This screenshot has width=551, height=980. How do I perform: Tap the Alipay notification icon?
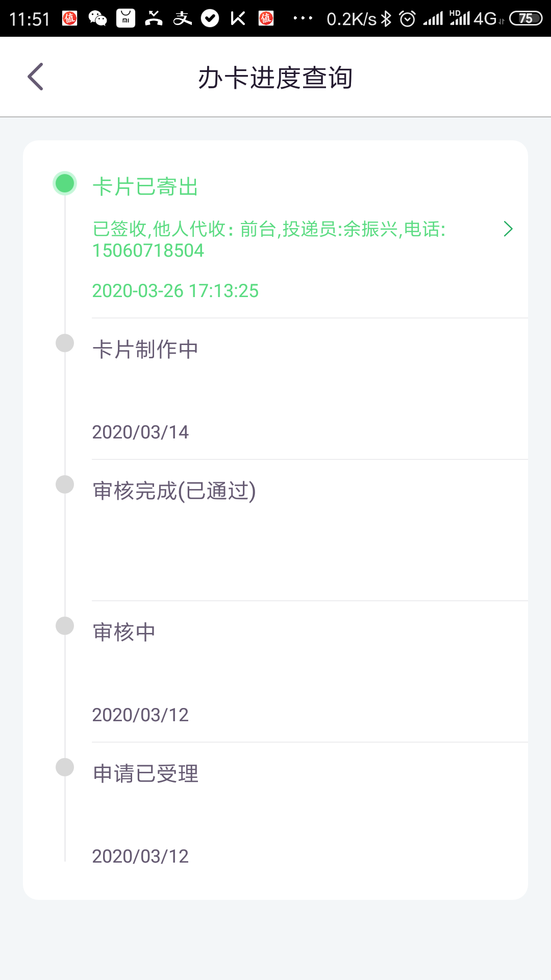point(182,19)
